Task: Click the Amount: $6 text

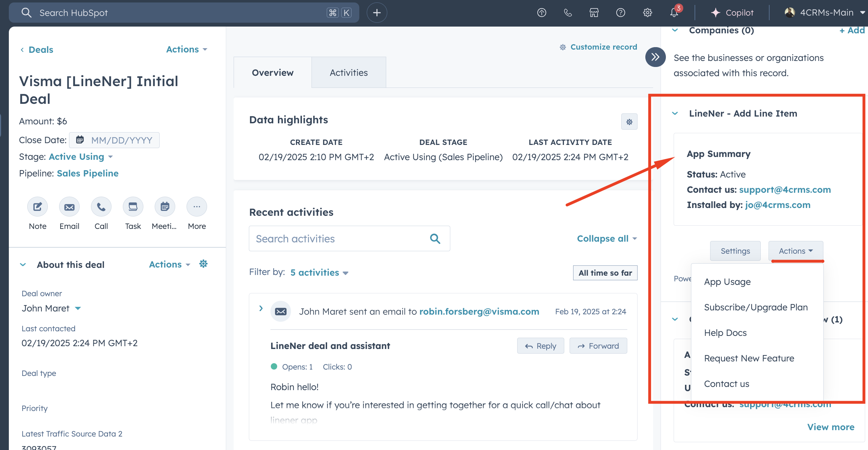Action: tap(43, 121)
